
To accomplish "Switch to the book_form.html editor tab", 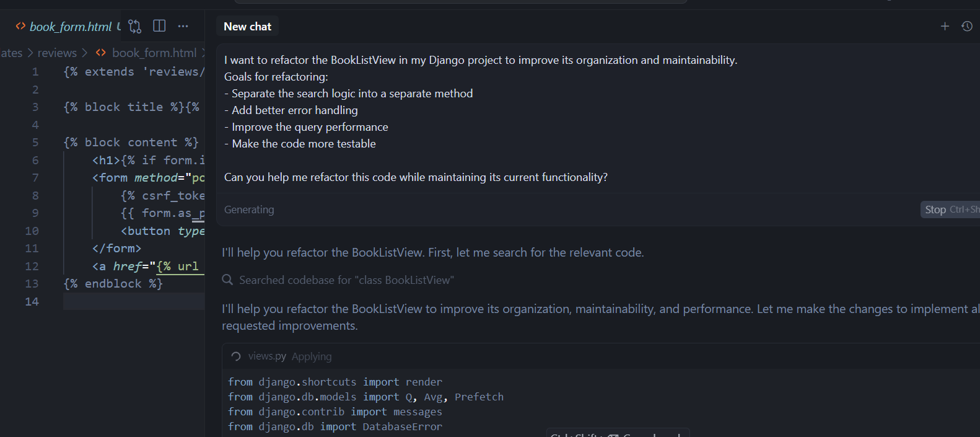I will pyautogui.click(x=70, y=27).
